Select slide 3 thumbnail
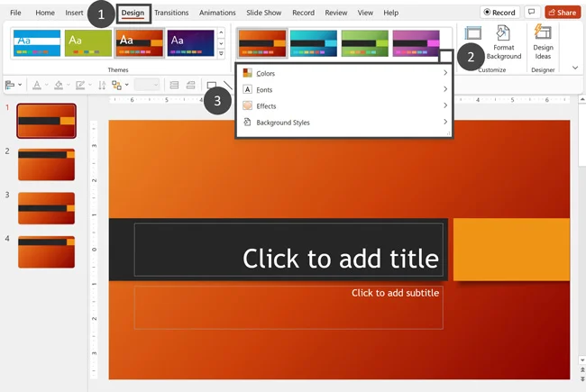Image resolution: width=586 pixels, height=392 pixels. [46, 208]
